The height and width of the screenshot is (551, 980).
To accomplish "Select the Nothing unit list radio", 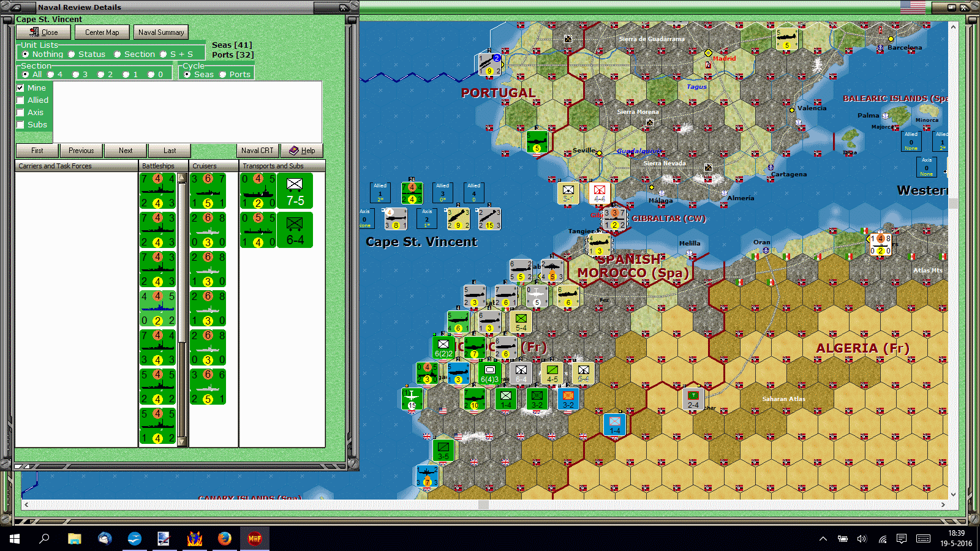I will tap(26, 54).
